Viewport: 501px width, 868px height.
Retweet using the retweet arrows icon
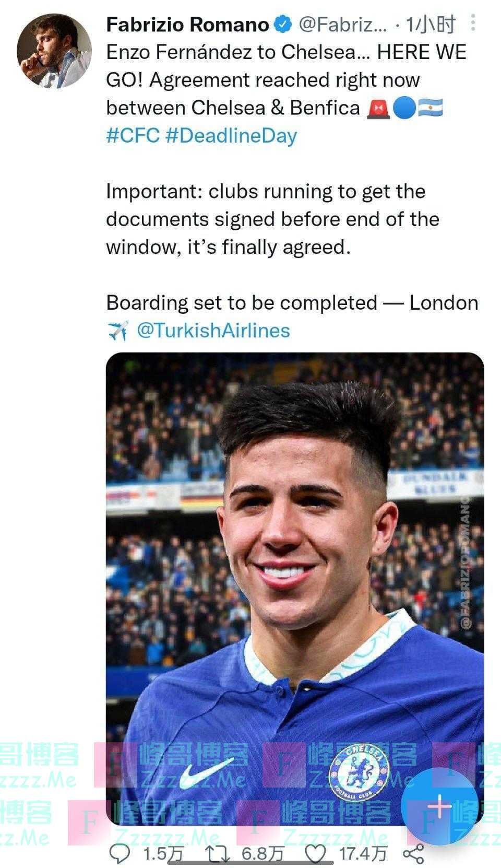point(217,853)
